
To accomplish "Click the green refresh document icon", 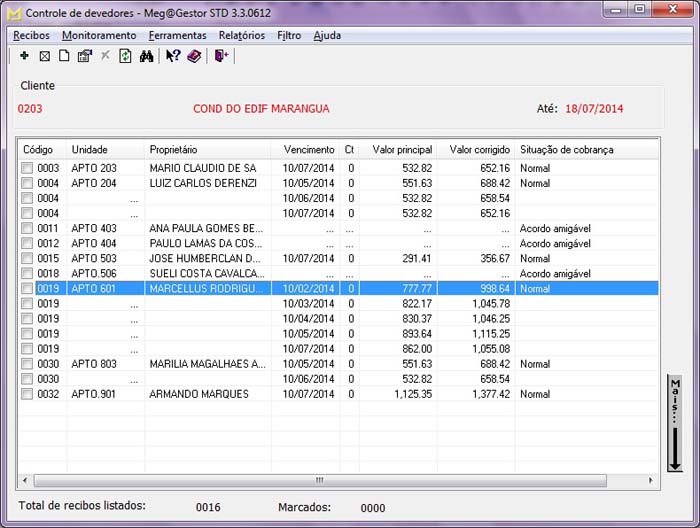I will (x=125, y=57).
